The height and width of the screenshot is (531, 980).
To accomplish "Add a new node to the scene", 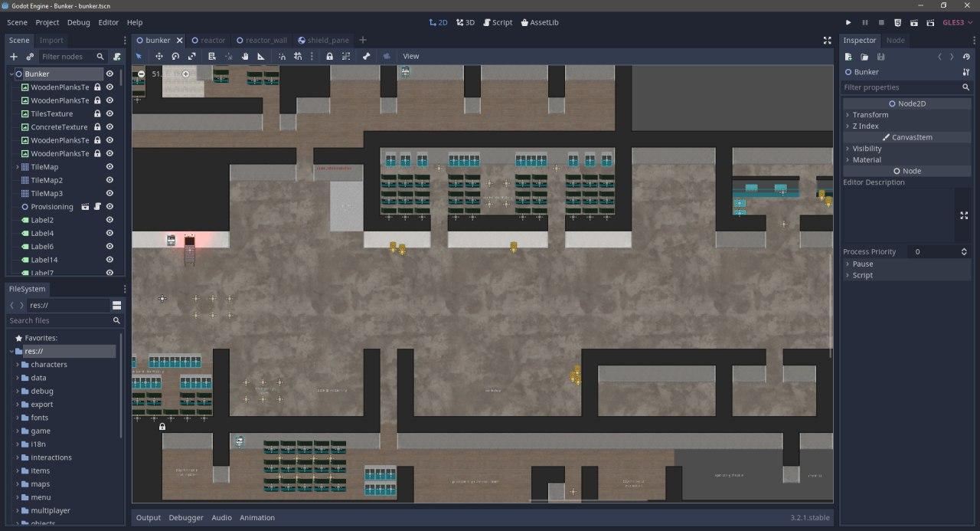I will (13, 57).
